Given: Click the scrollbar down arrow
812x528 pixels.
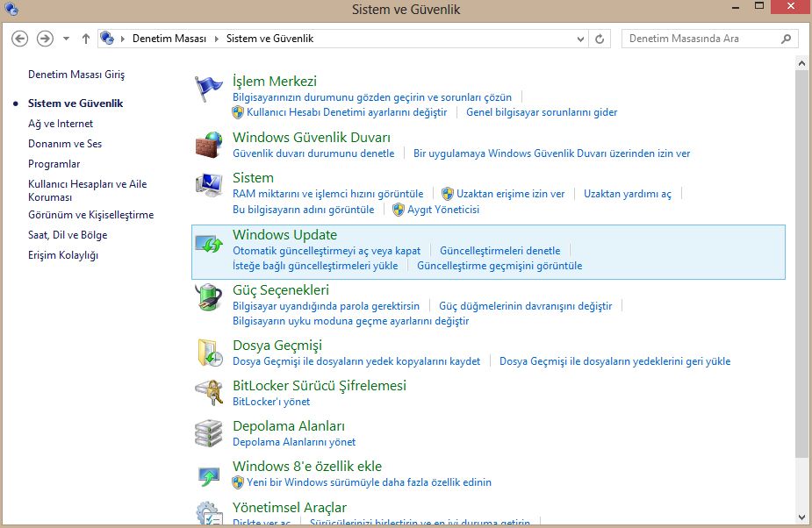Looking at the screenshot, I should tap(802, 517).
